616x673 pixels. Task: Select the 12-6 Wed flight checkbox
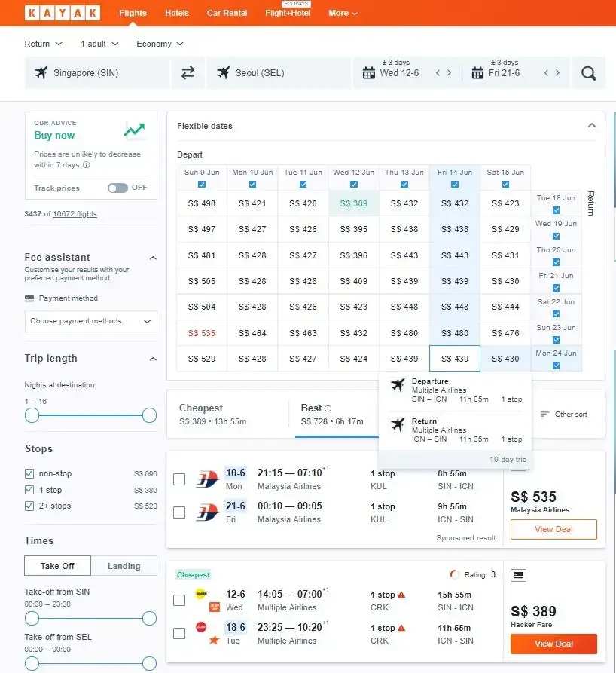[179, 600]
